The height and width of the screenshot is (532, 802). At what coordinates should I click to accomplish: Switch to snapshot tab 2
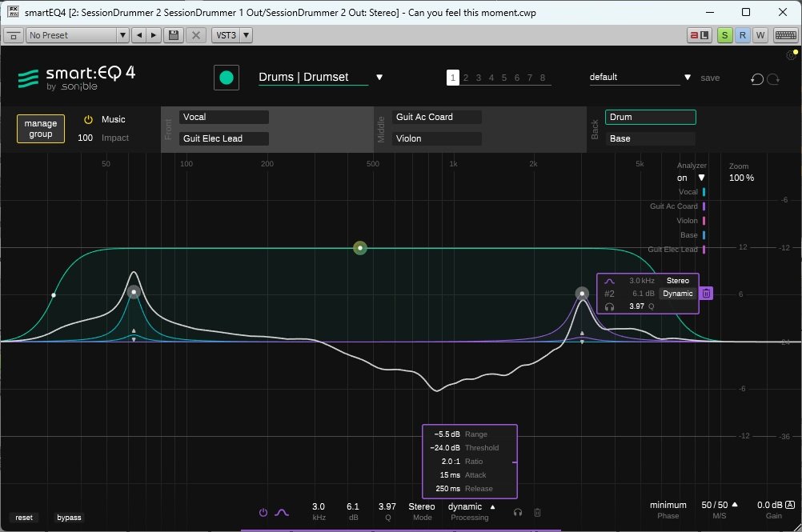pos(465,78)
